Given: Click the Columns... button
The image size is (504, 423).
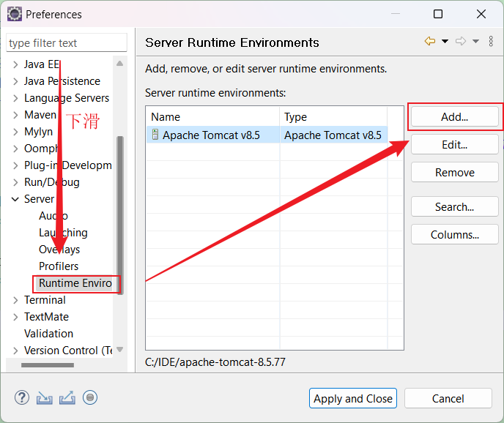Looking at the screenshot, I should 454,234.
